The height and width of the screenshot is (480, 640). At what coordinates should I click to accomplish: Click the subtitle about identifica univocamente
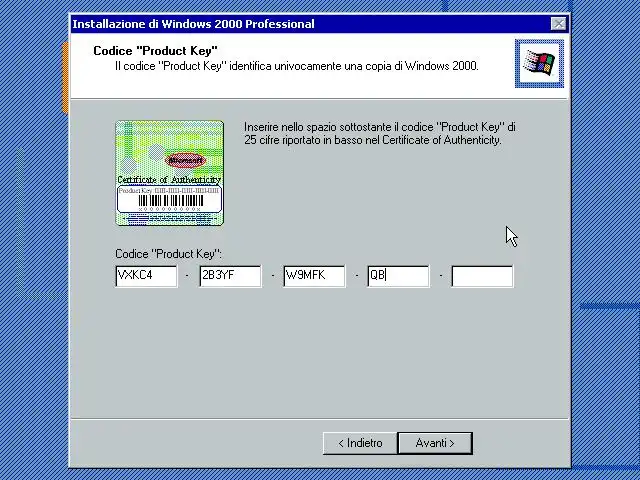pyautogui.click(x=297, y=66)
